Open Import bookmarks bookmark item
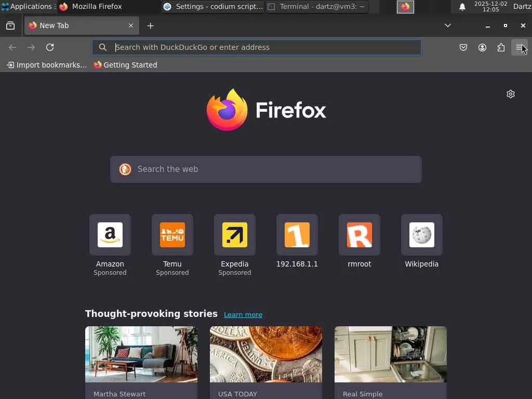532x399 pixels. [x=47, y=65]
